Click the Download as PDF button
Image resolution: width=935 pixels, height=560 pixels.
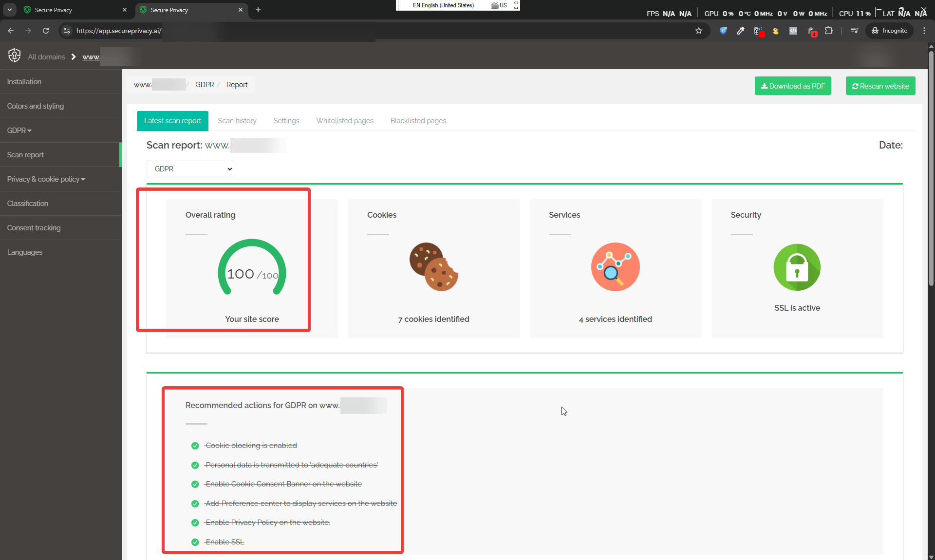click(792, 86)
